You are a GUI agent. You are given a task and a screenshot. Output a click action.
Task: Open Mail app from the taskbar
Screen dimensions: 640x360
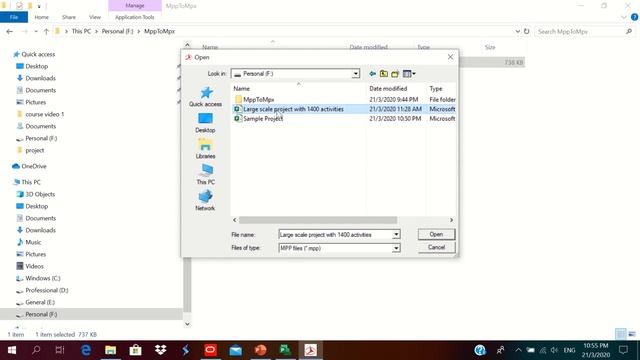pos(236,350)
